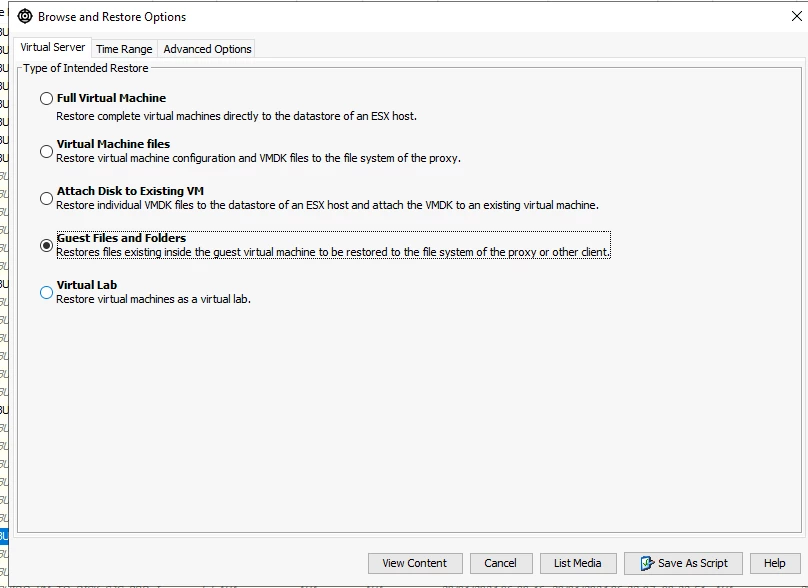Click the Commvault icon in the title bar
The image size is (808, 588).
click(x=25, y=16)
